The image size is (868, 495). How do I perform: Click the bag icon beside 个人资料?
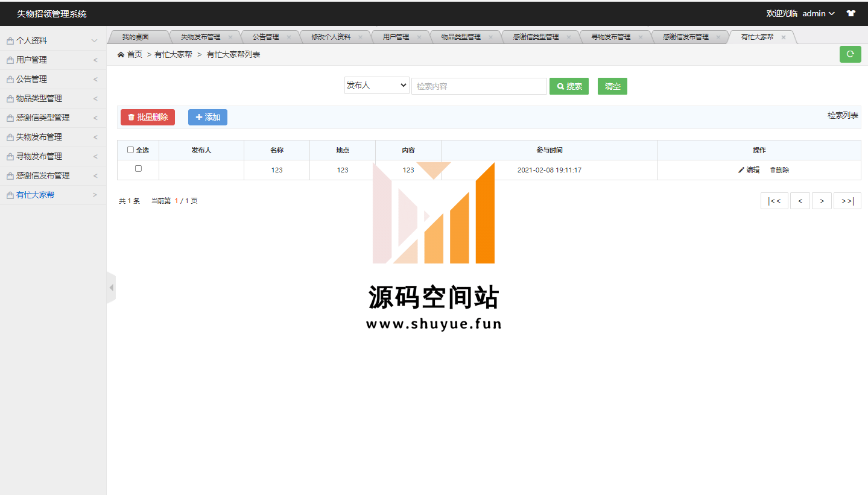10,41
